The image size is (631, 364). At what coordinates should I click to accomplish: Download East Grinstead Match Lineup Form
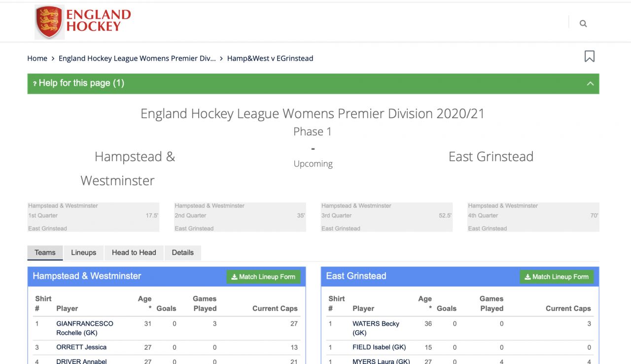pyautogui.click(x=557, y=277)
